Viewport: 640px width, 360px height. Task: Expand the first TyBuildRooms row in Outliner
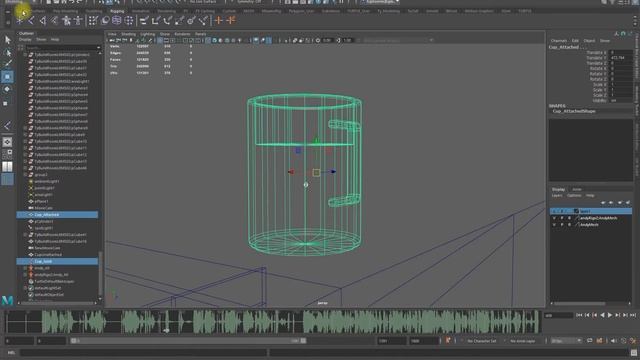pos(25,55)
